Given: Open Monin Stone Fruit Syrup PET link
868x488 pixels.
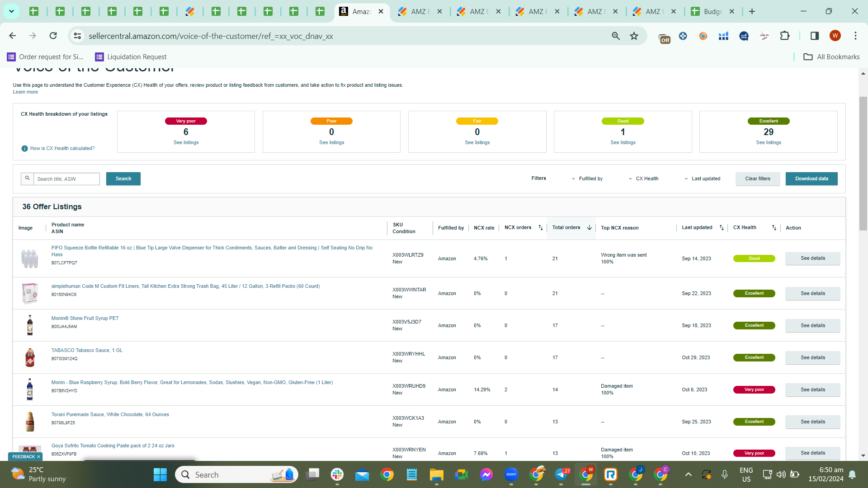Looking at the screenshot, I should pos(85,318).
